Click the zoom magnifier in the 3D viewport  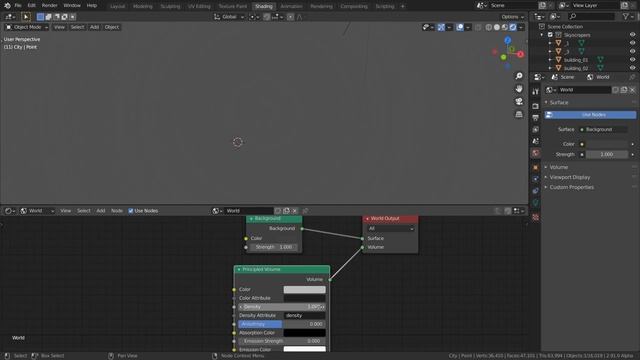pyautogui.click(x=519, y=76)
